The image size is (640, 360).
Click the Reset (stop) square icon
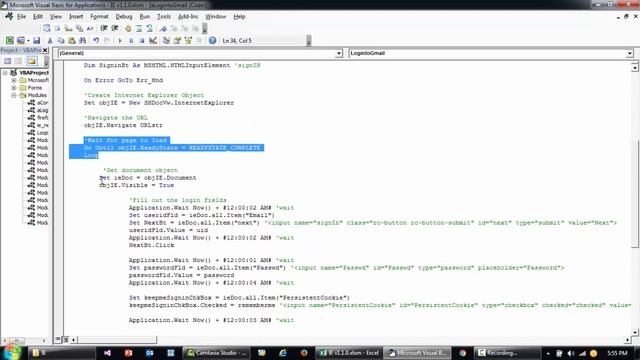142,40
